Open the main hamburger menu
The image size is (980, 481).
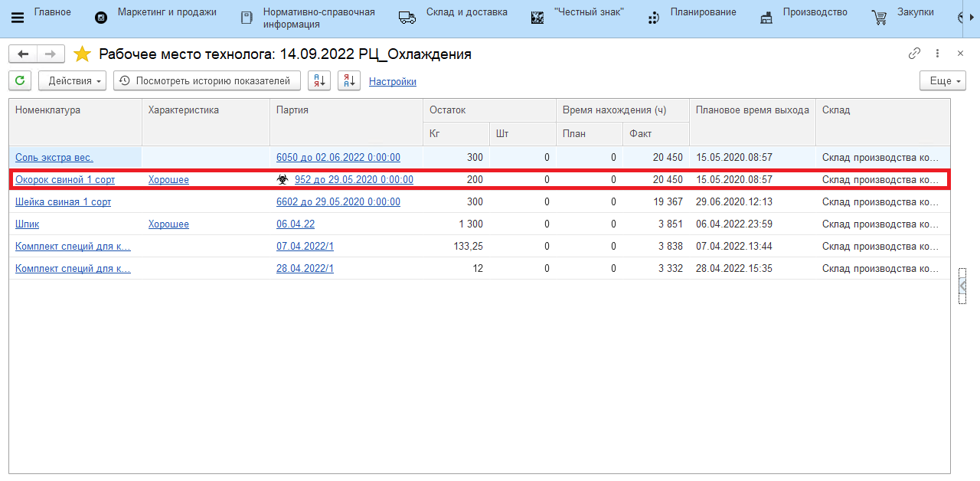18,18
